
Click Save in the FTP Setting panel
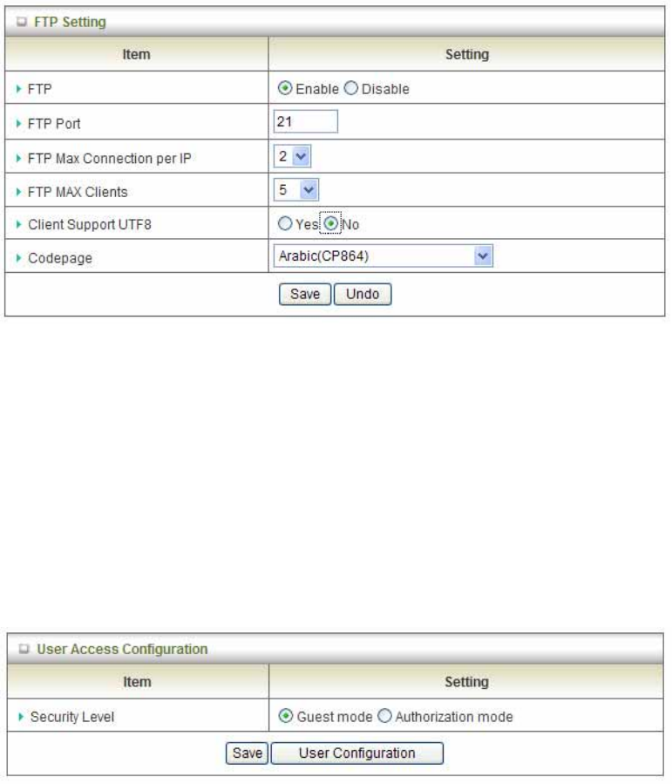pos(305,294)
